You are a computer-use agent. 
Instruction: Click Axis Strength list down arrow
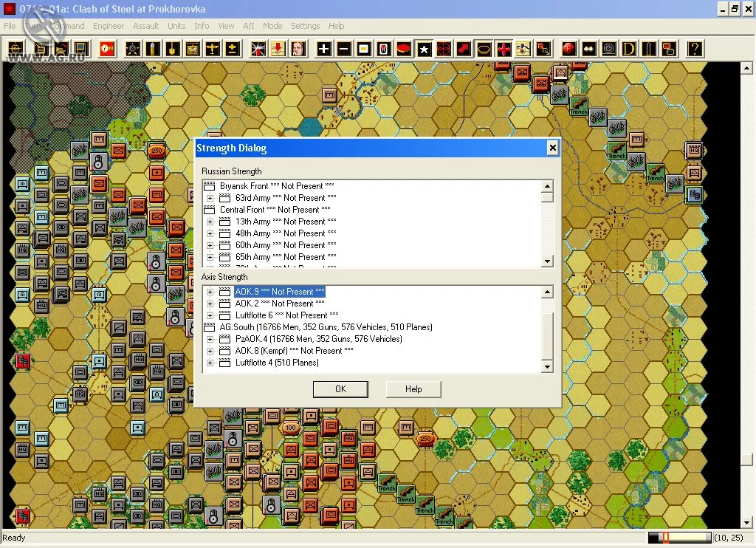547,367
